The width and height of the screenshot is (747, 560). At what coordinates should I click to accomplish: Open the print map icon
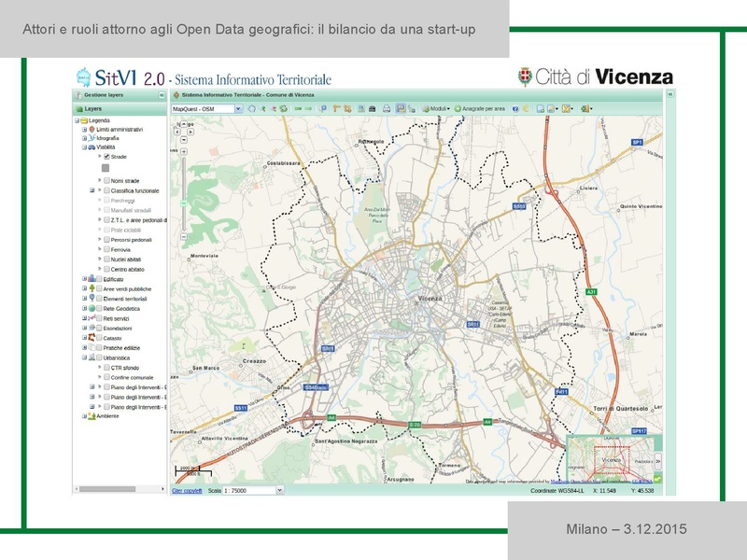(387, 107)
